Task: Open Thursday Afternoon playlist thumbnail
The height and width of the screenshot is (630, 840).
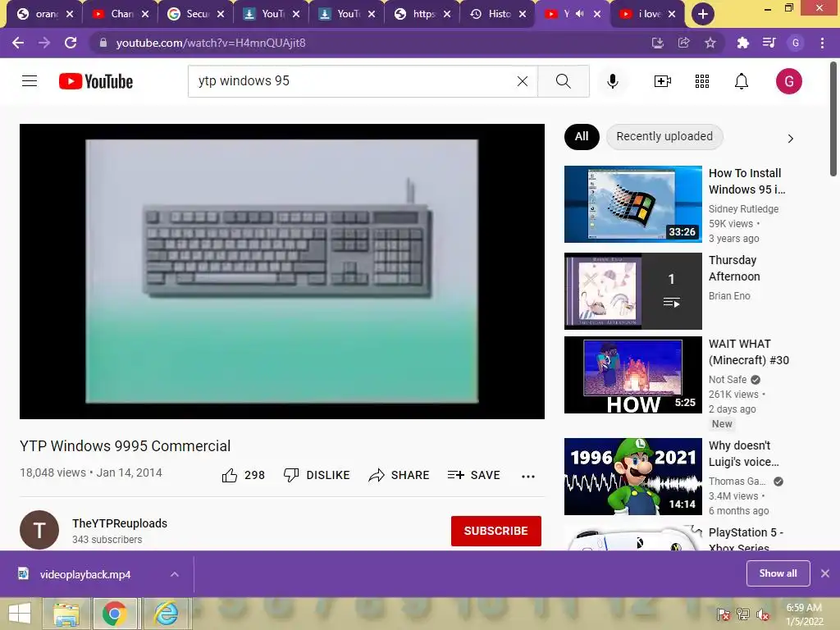Action: point(632,291)
